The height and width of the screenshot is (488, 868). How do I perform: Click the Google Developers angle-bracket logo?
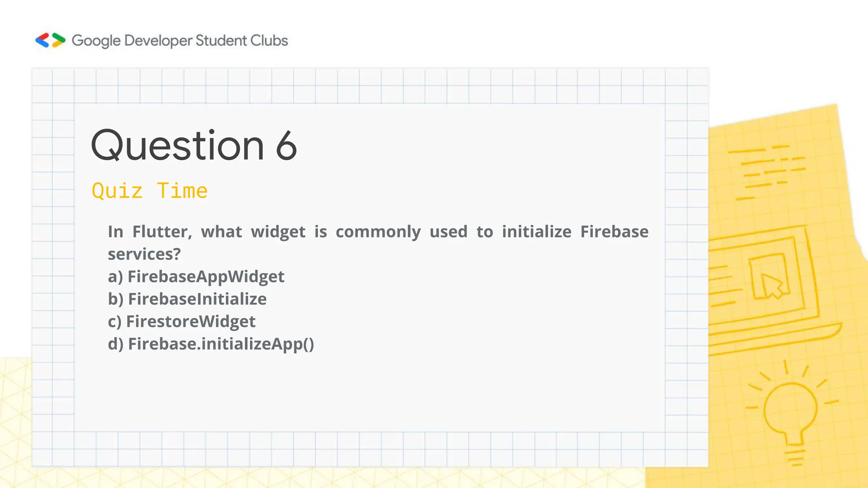click(x=50, y=40)
